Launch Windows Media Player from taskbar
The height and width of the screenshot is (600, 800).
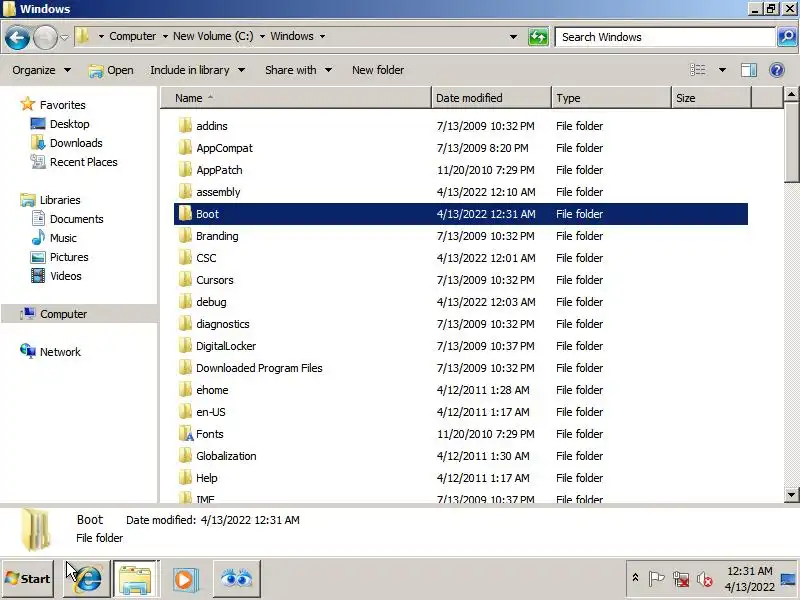pyautogui.click(x=184, y=579)
